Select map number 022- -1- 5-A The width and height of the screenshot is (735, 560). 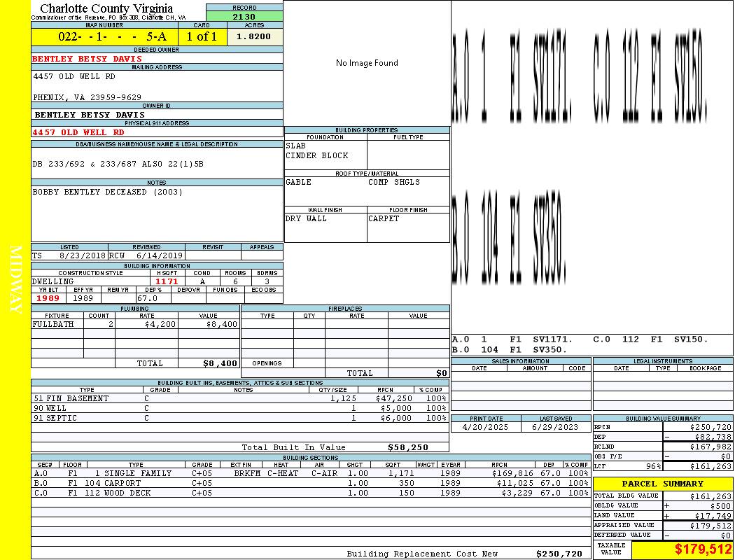pos(112,36)
